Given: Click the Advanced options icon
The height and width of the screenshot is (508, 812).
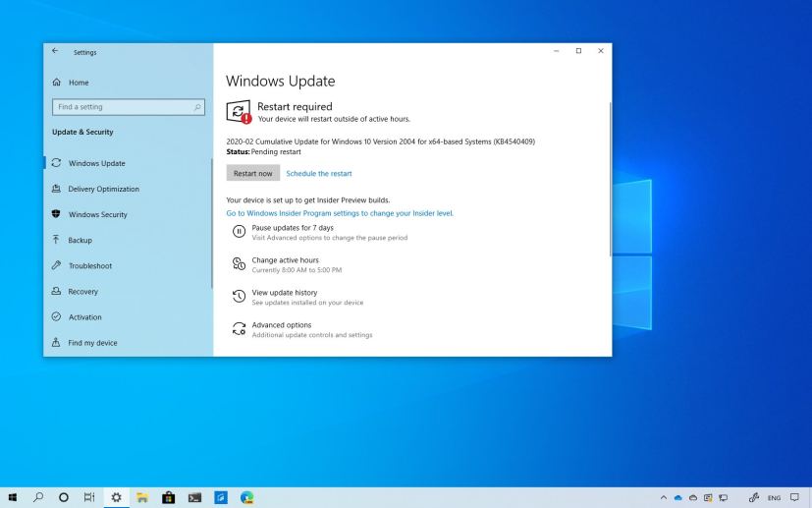Looking at the screenshot, I should pos(239,328).
